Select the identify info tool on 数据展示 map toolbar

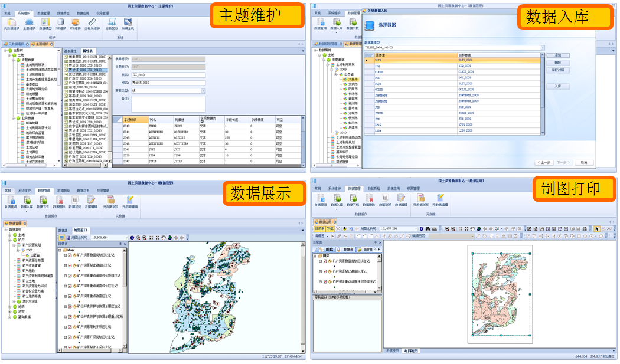click(x=132, y=238)
